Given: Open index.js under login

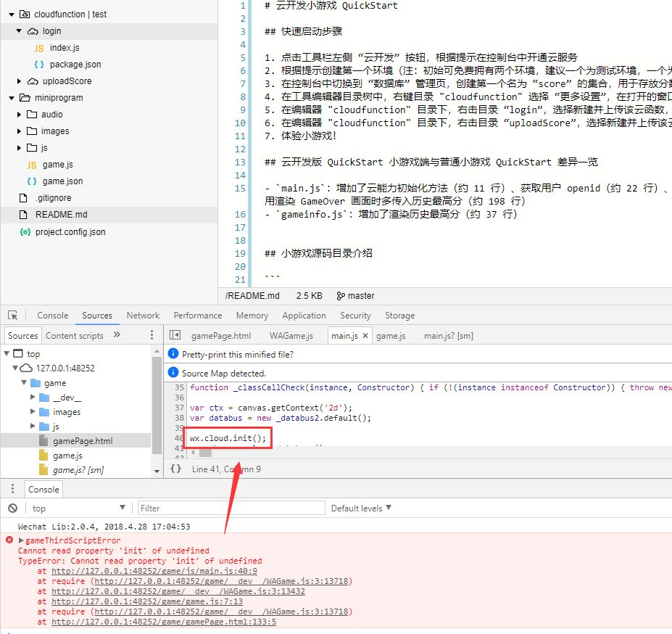Looking at the screenshot, I should point(65,48).
